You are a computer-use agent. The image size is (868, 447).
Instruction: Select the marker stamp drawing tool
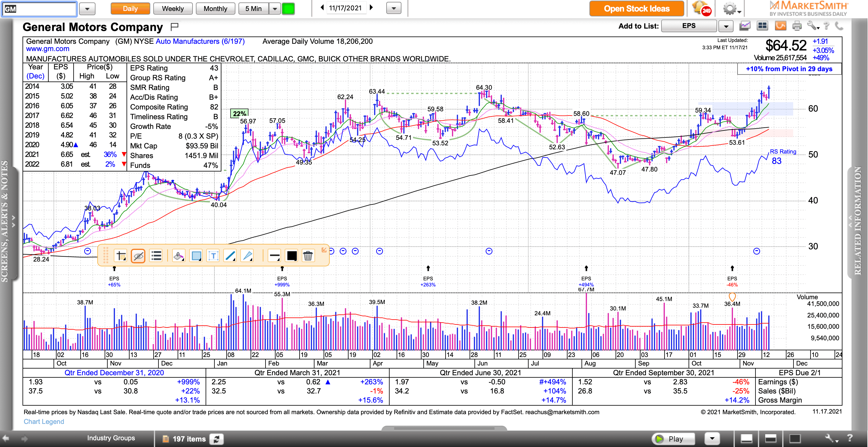(179, 256)
